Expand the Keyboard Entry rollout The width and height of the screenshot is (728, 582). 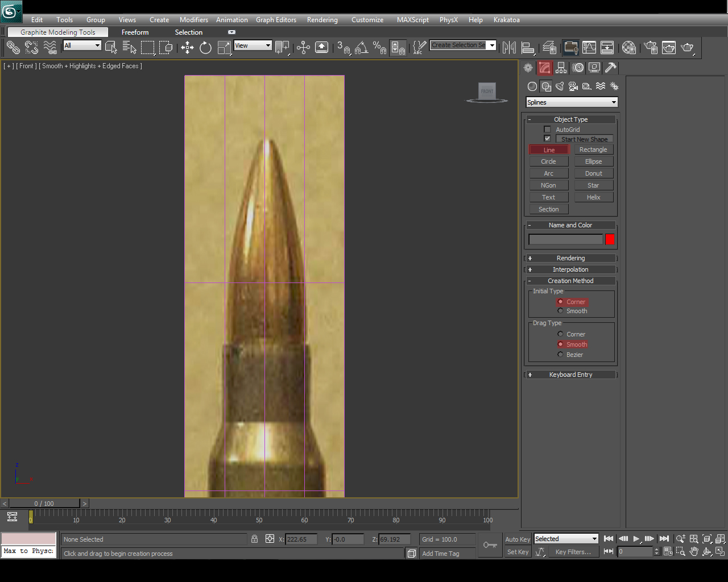click(570, 374)
